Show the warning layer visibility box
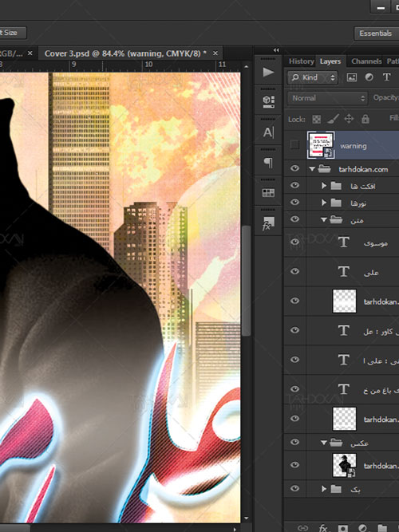This screenshot has width=399, height=532. (294, 145)
